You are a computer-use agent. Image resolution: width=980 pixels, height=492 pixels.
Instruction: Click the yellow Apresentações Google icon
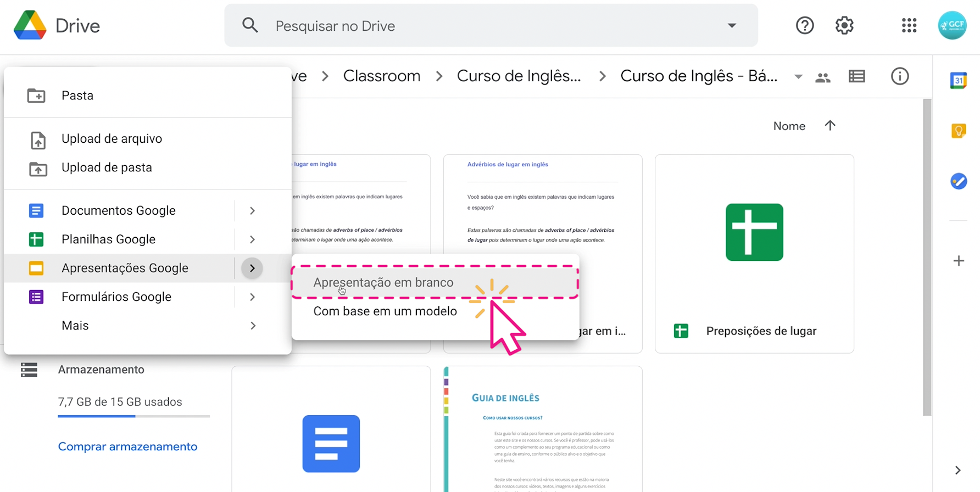coord(36,268)
